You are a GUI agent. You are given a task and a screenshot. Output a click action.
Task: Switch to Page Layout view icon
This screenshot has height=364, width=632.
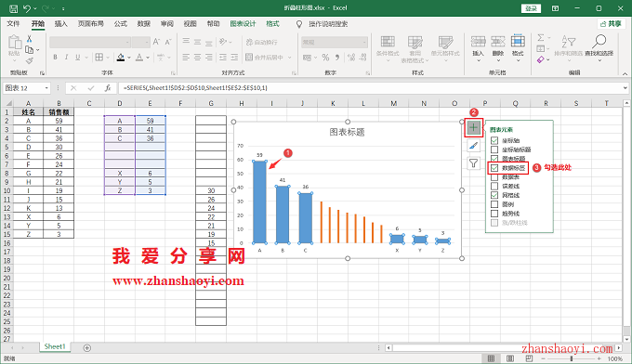(x=510, y=358)
